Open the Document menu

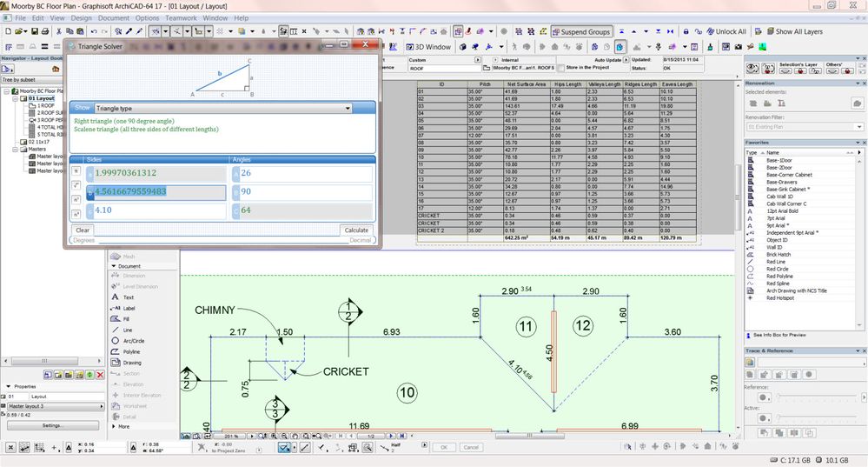click(113, 17)
